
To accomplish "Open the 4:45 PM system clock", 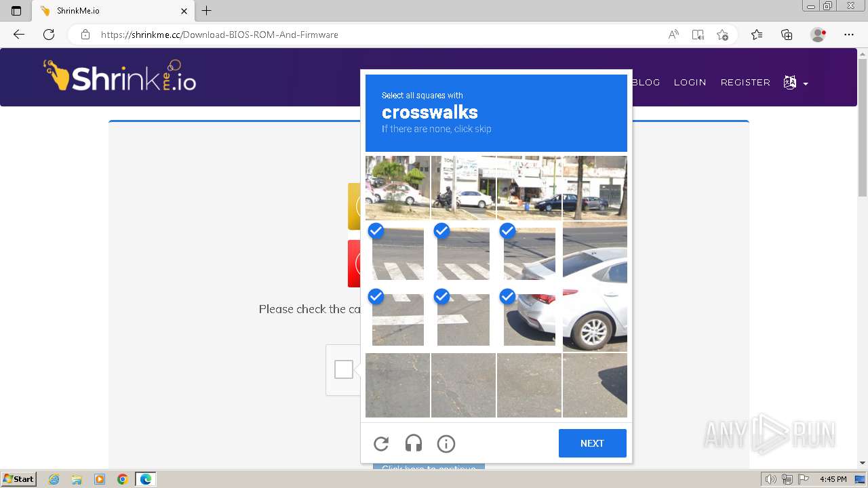I will (x=833, y=479).
